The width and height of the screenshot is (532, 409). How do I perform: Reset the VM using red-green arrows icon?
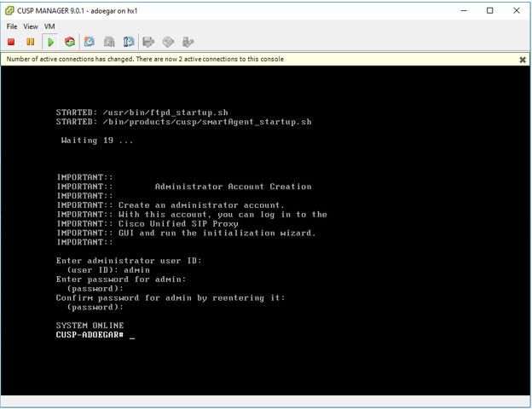[x=70, y=42]
